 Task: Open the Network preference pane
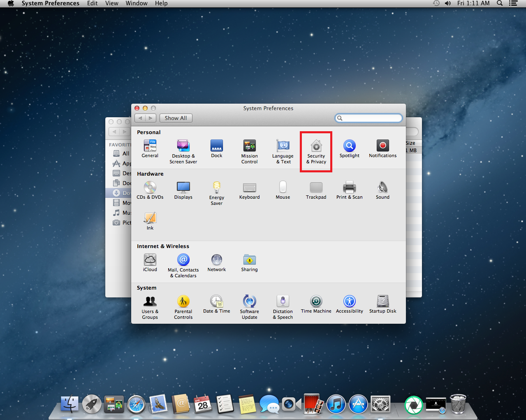coord(217,262)
